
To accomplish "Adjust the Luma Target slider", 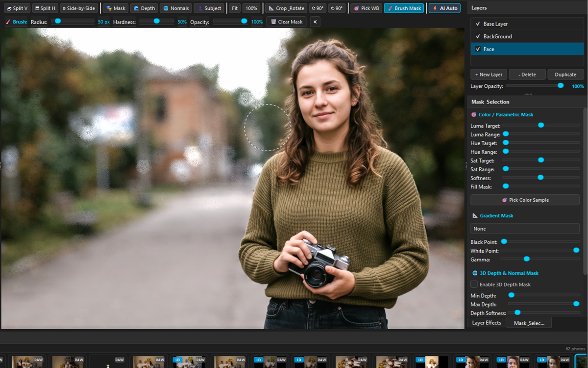I will tap(541, 126).
